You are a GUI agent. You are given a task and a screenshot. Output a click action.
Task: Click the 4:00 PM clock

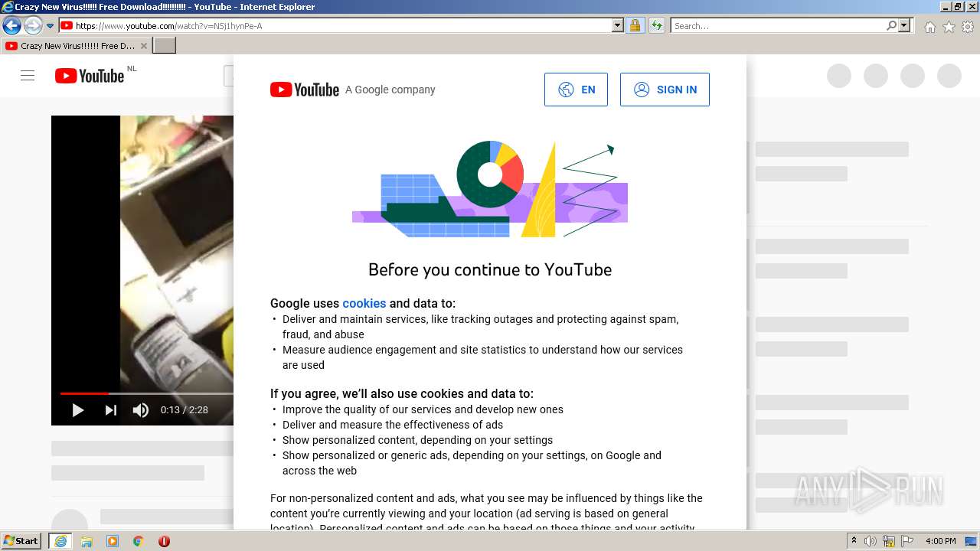pos(941,541)
